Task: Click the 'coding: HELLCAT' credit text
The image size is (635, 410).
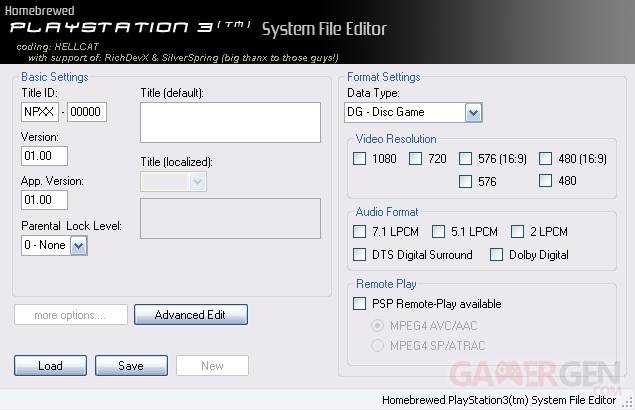Action: point(58,47)
